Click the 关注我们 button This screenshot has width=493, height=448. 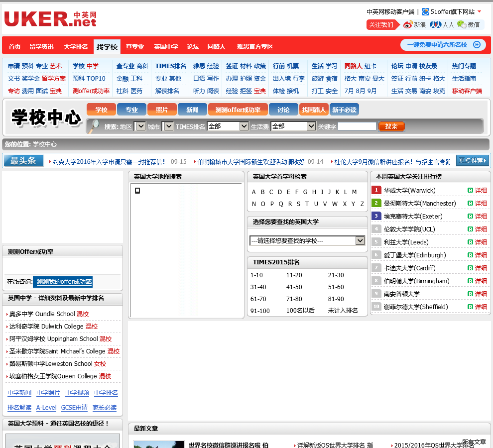click(382, 24)
